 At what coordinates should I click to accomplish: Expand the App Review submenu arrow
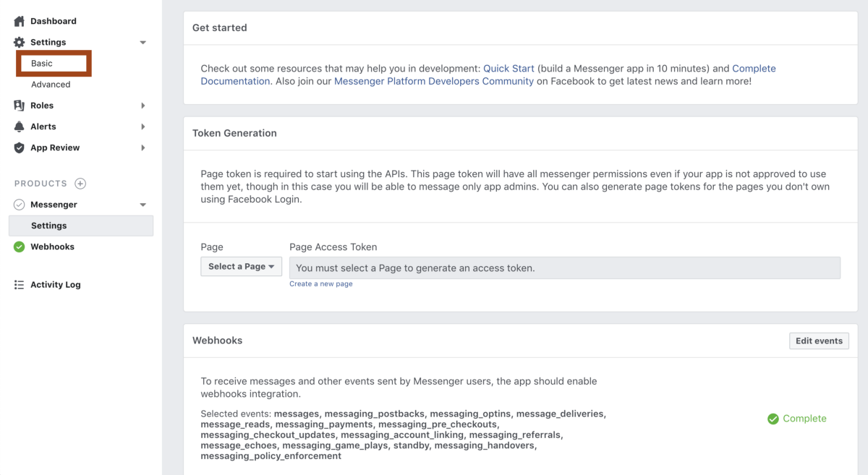tap(142, 147)
